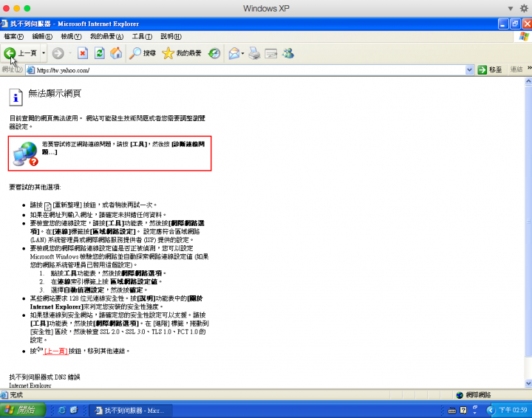532x418 pixels.
Task: Expand the Mail icon dropdown arrow
Action: tap(242, 53)
